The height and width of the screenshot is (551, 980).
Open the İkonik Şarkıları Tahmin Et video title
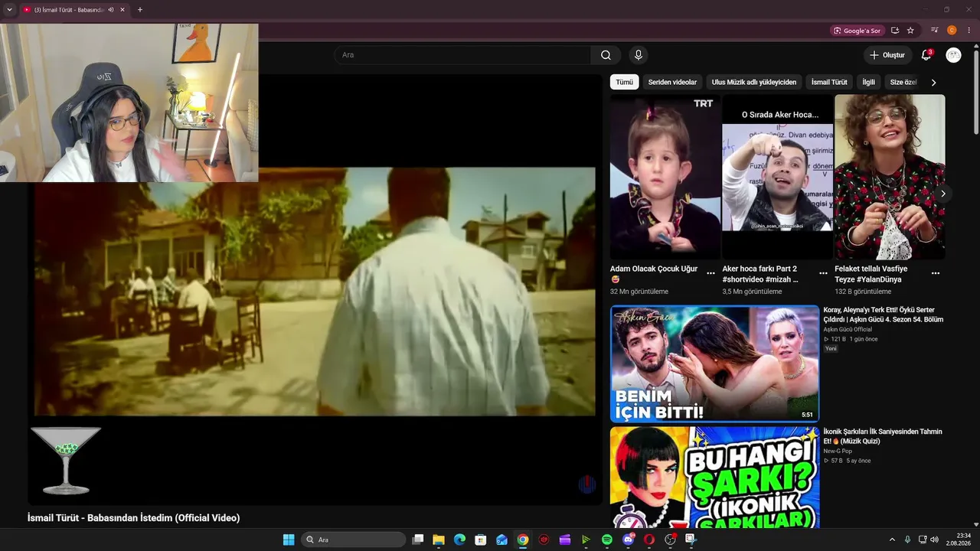pyautogui.click(x=883, y=436)
